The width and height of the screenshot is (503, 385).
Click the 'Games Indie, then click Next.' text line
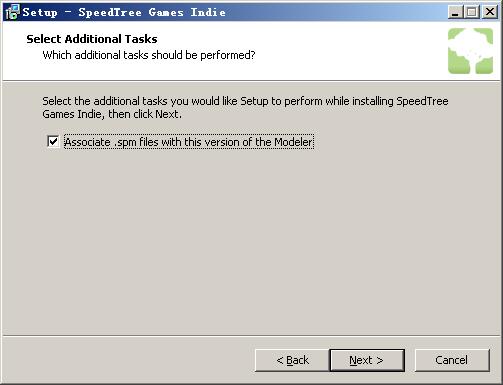[x=112, y=114]
